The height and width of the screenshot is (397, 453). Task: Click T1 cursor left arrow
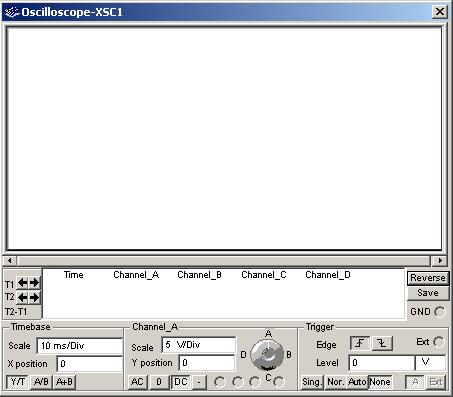tap(22, 283)
